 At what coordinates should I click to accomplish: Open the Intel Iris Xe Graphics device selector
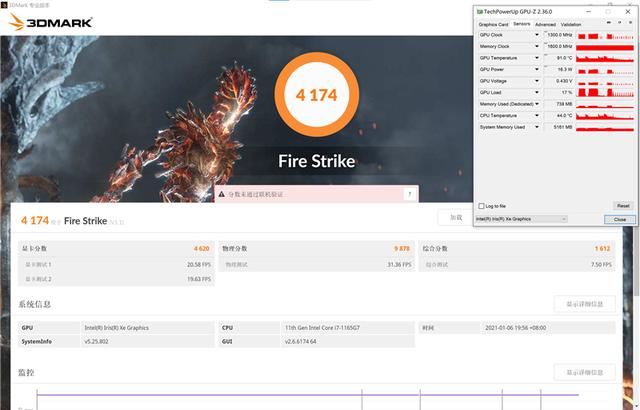(x=521, y=219)
